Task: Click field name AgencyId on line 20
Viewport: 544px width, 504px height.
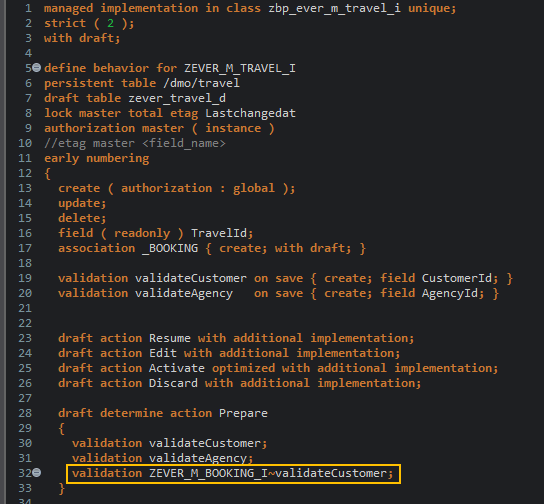Action: [x=450, y=293]
